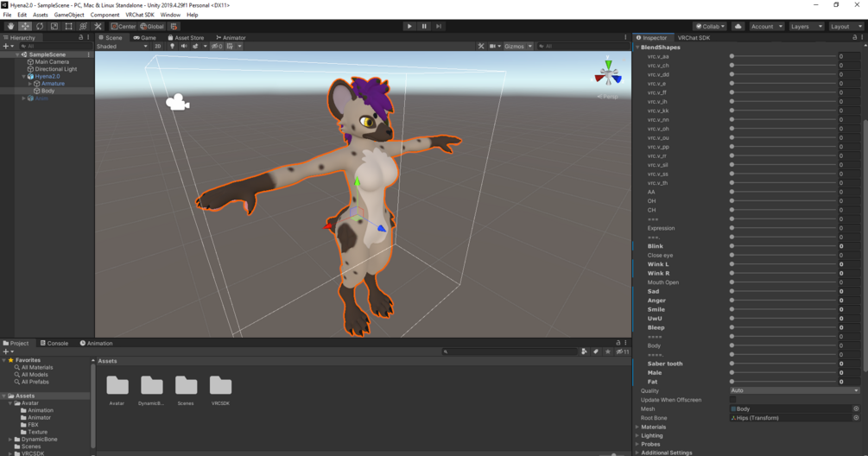Toggle hidden packages count in Project
Viewport: 868px width, 456px height.
pyautogui.click(x=623, y=351)
